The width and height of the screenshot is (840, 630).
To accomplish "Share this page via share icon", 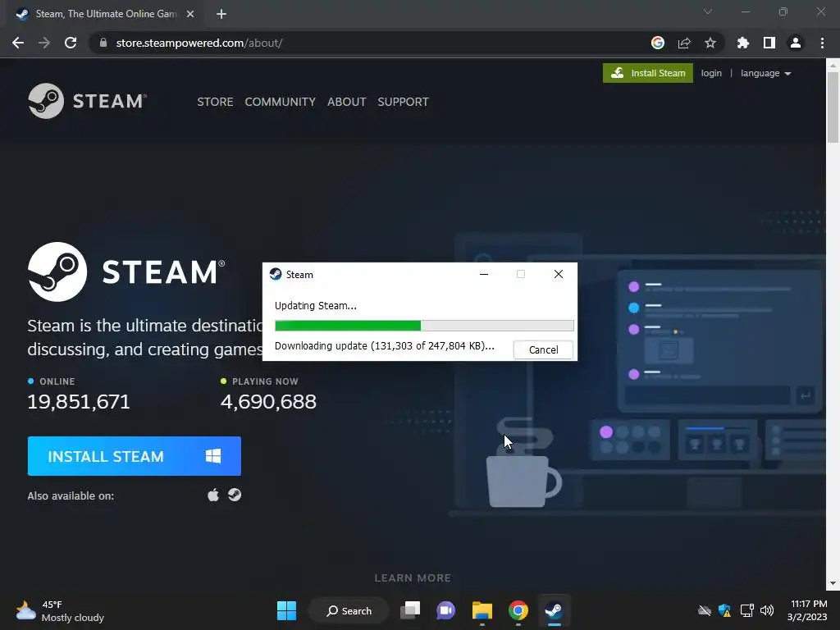I will click(x=684, y=43).
